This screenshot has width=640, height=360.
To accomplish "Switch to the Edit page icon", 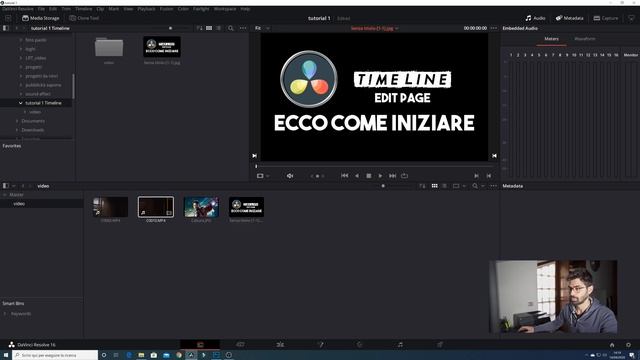I will (280, 344).
